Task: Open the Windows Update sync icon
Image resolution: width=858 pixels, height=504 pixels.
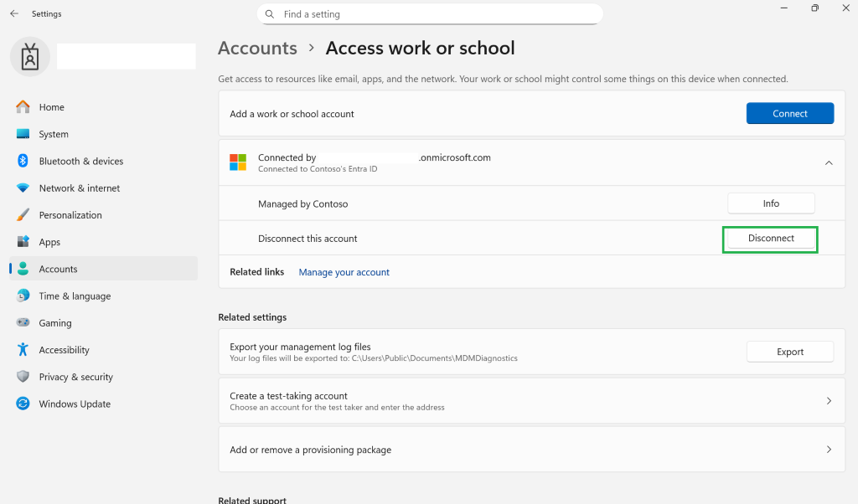Action: pos(23,404)
